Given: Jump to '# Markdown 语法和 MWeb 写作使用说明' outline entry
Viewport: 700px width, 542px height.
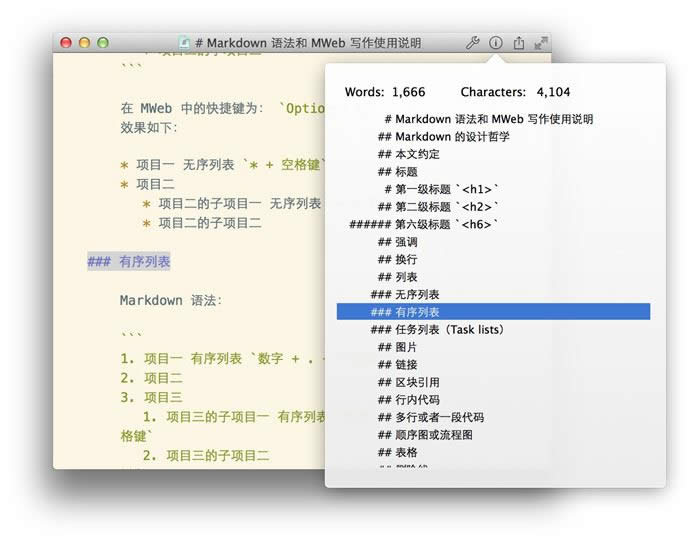Looking at the screenshot, I should point(489,119).
